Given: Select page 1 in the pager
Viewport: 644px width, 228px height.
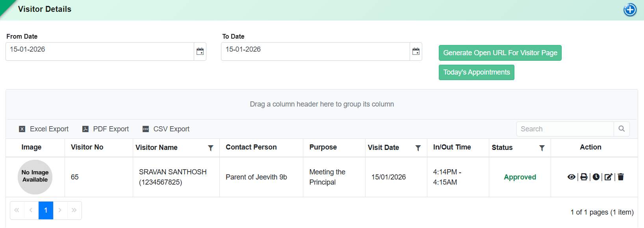Looking at the screenshot, I should point(46,210).
